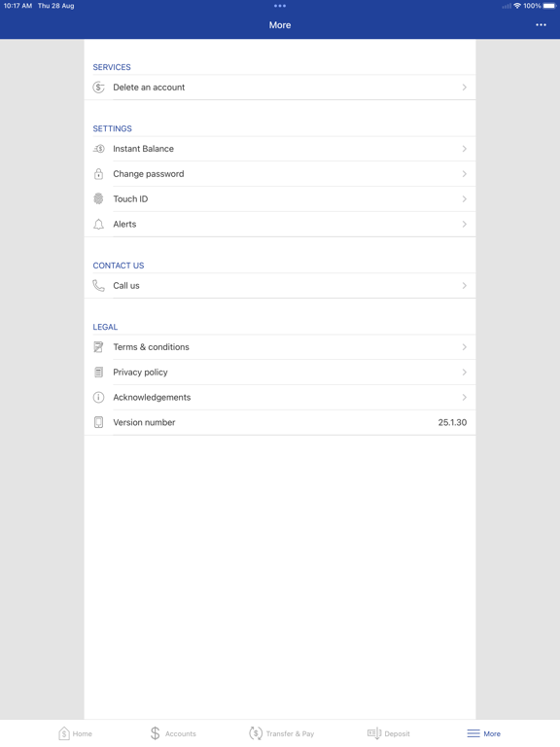Screen dimensions: 560x747
Task: Tap the Instant Balance icon
Action: (98, 149)
